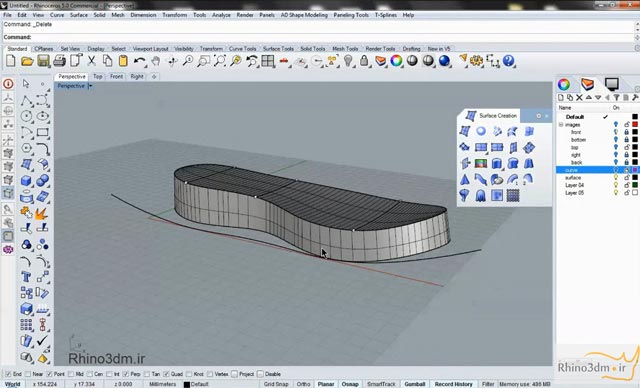The image size is (640, 388).
Task: Select the Text tool in left sidebar
Action: click(x=26, y=277)
